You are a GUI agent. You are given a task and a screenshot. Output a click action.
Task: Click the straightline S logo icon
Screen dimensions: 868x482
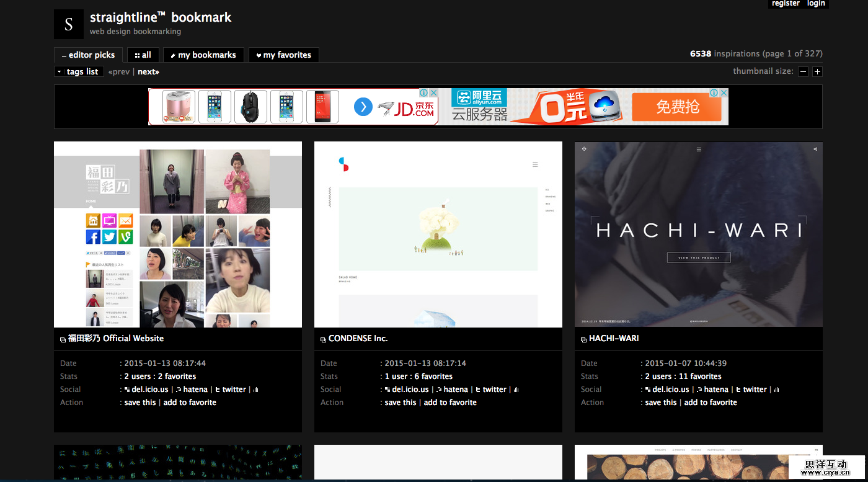[x=69, y=24]
